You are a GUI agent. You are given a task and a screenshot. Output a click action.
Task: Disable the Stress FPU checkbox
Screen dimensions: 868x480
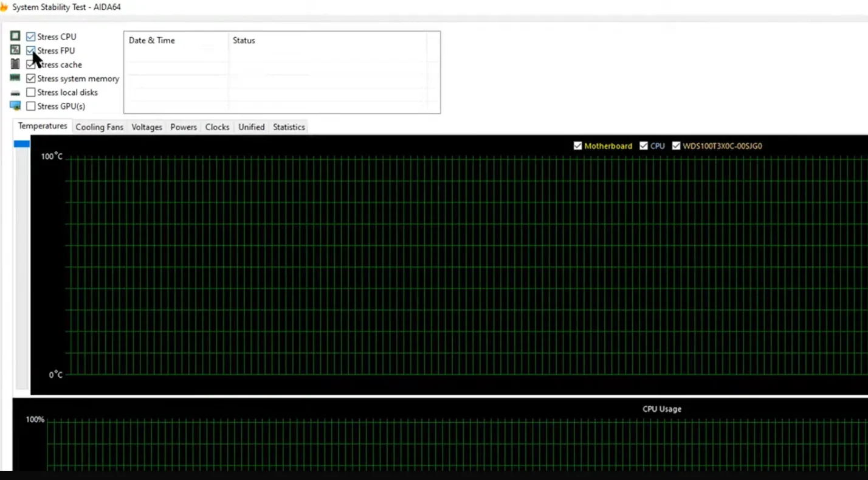pos(30,50)
